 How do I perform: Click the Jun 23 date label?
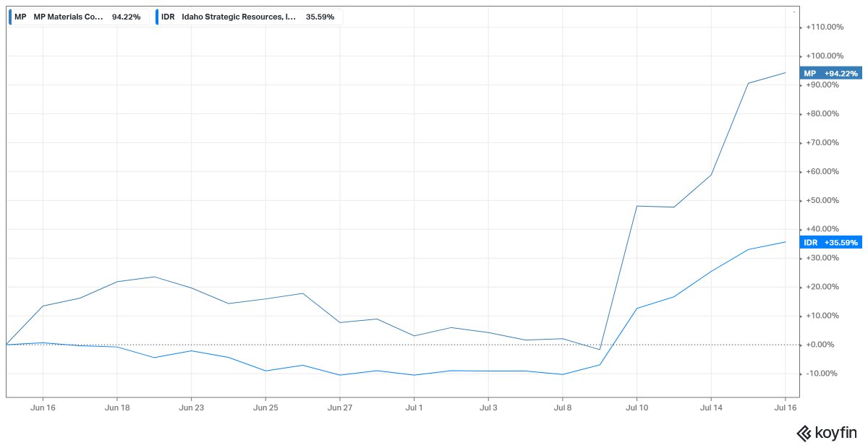click(191, 408)
